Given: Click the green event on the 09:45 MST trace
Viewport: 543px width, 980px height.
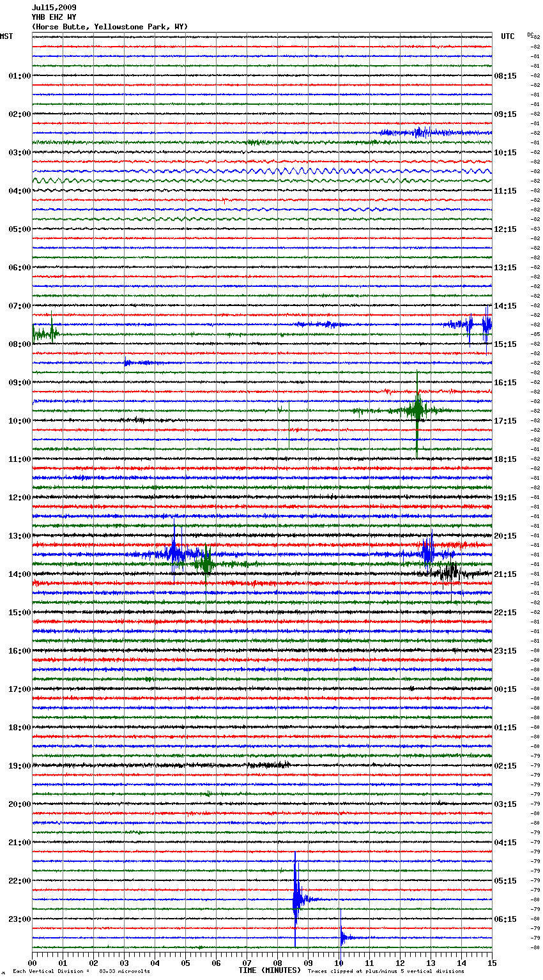Looking at the screenshot, I should (x=417, y=411).
